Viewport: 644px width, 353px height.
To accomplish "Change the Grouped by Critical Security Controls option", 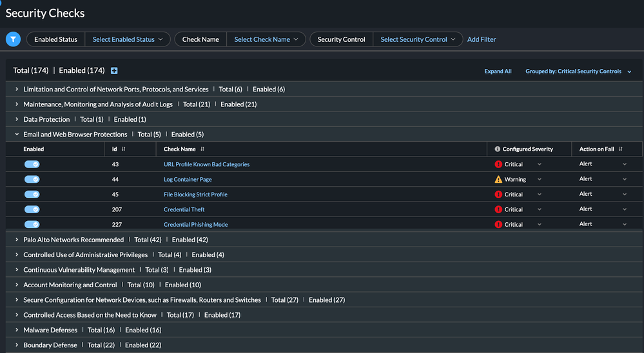I will pyautogui.click(x=578, y=72).
